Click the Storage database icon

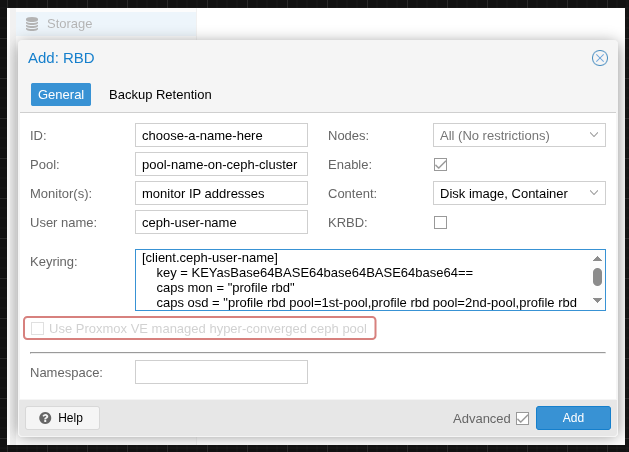[32, 23]
